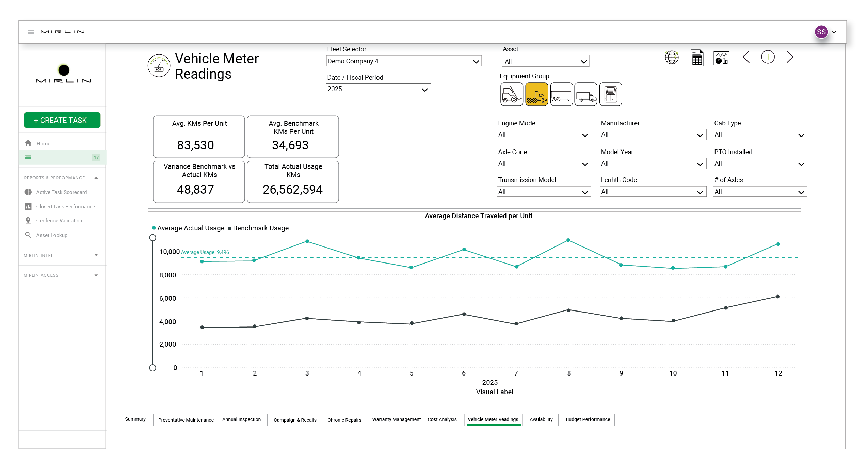Switch to the Cost Analysis tab
The height and width of the screenshot is (463, 868).
click(442, 419)
